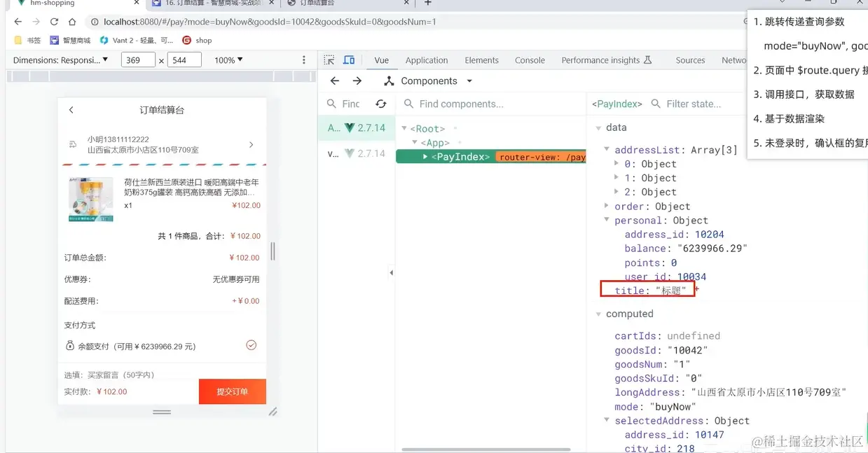Expand the order Object
The height and width of the screenshot is (453, 868).
[x=607, y=207]
